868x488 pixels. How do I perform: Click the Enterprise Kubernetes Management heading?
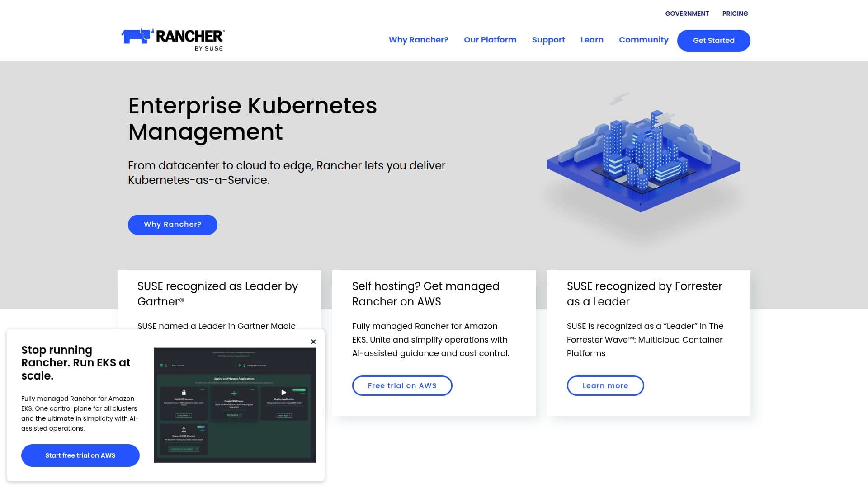pyautogui.click(x=252, y=118)
